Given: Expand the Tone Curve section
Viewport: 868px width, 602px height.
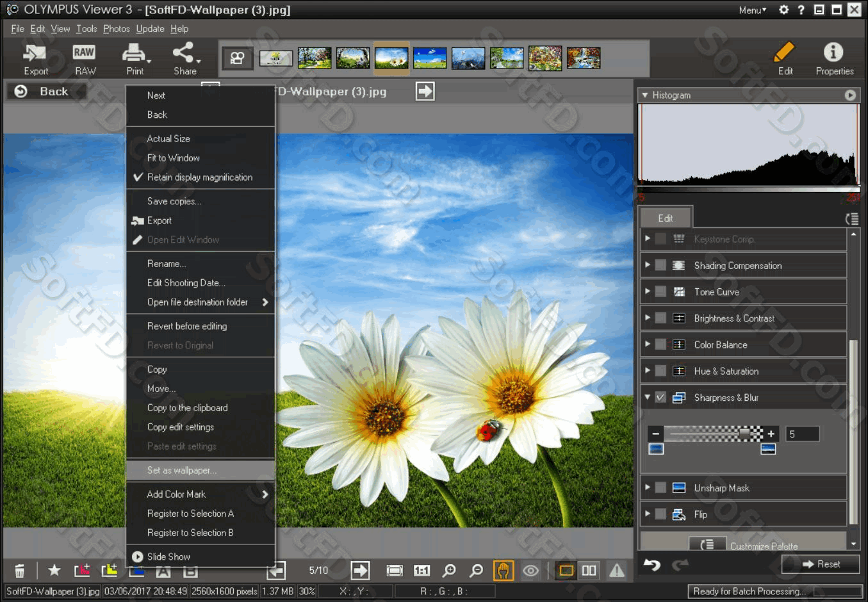Looking at the screenshot, I should (x=648, y=291).
